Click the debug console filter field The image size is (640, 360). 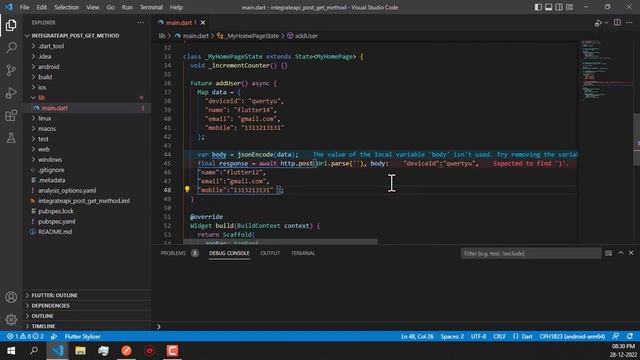531,253
